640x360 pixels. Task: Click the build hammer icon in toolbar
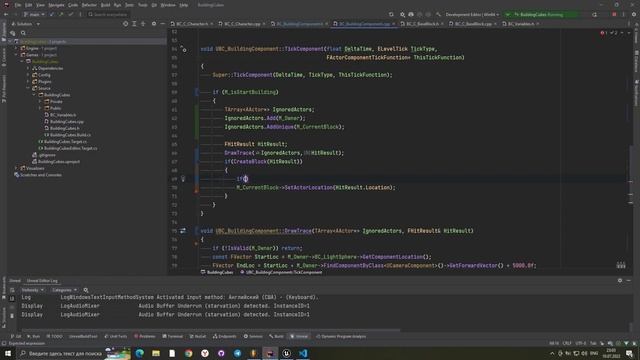pyautogui.click(x=438, y=14)
